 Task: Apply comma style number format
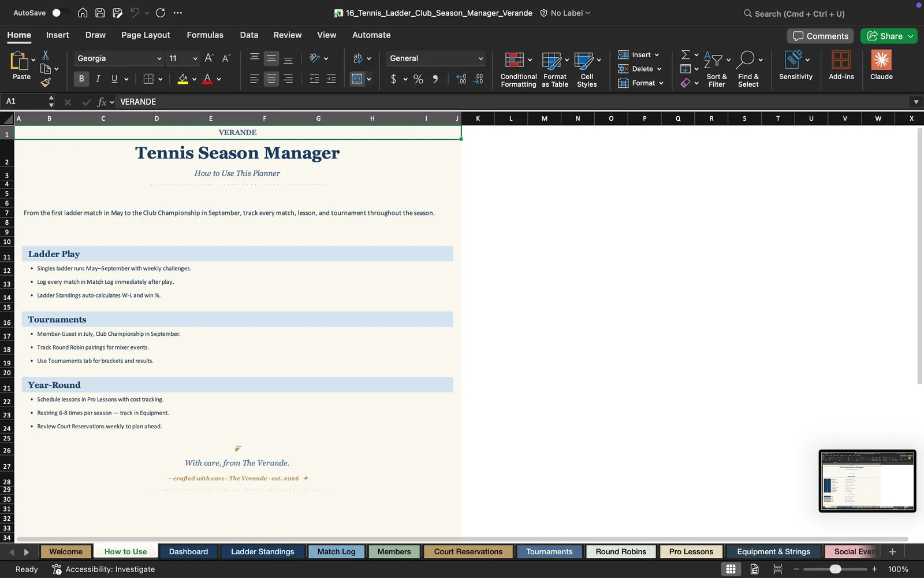tap(435, 79)
